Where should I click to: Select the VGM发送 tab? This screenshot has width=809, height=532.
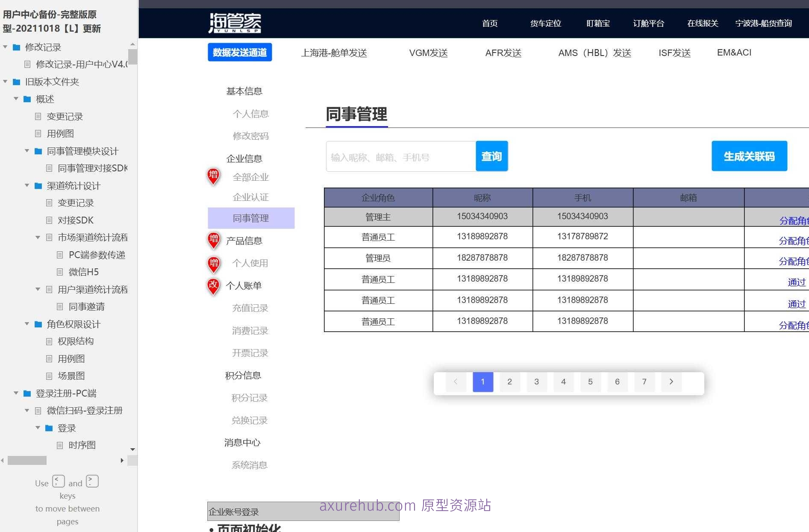coord(429,53)
